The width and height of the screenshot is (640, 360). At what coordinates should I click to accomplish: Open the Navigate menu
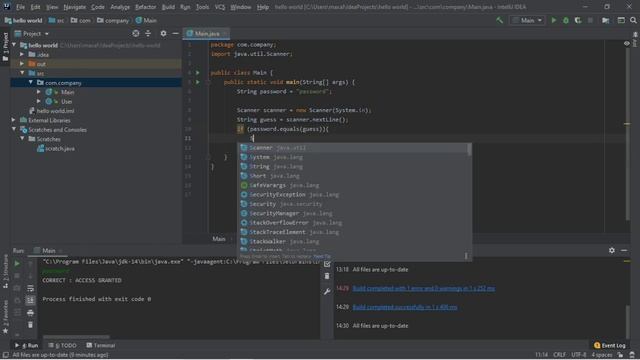pos(75,7)
